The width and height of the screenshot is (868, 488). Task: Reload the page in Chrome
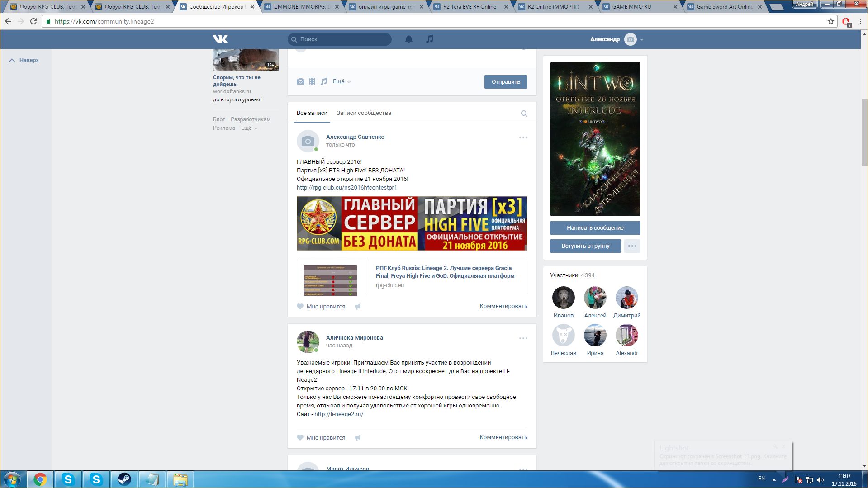click(x=33, y=21)
